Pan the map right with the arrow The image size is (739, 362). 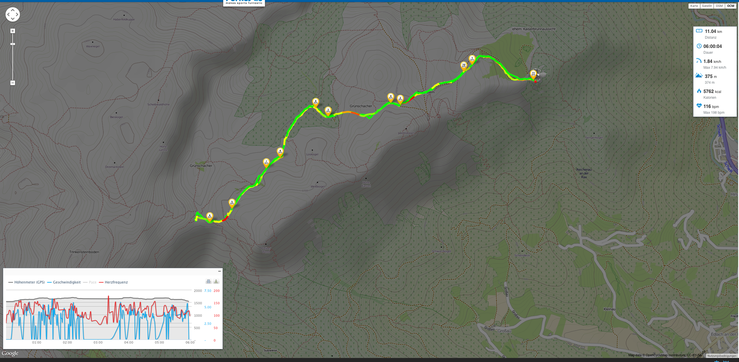point(18,15)
